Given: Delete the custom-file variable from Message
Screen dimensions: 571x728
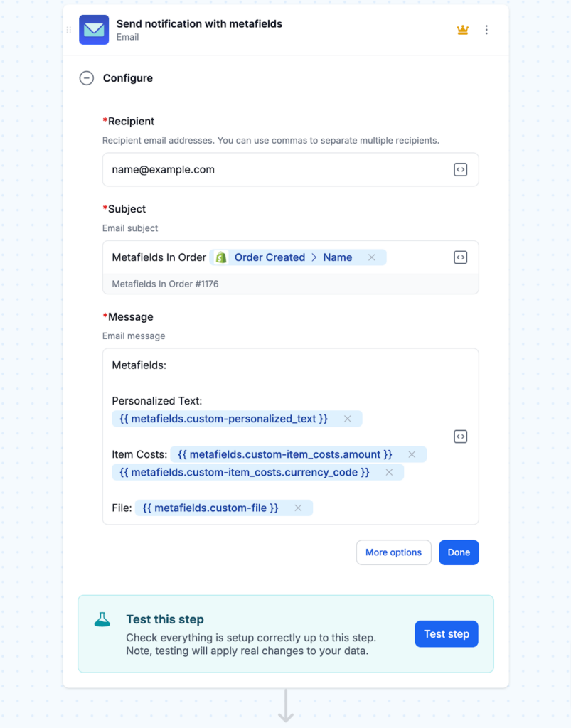Looking at the screenshot, I should click(299, 508).
